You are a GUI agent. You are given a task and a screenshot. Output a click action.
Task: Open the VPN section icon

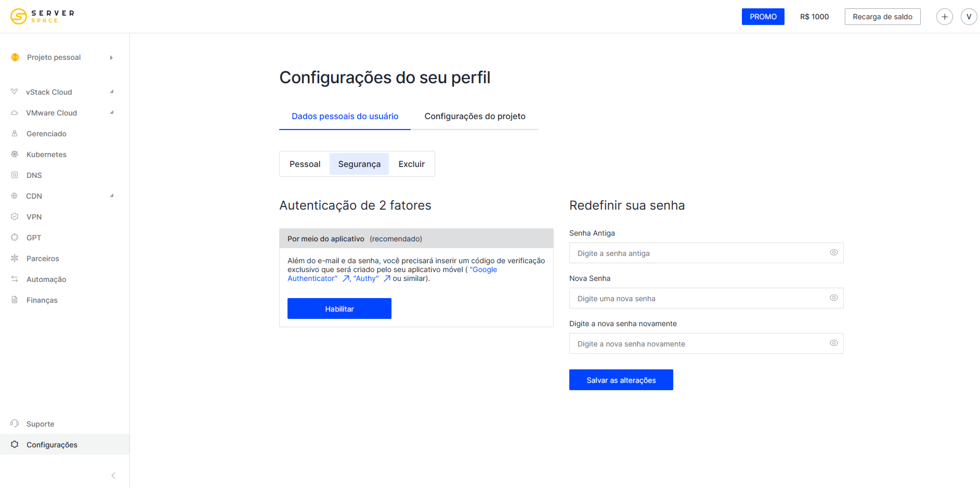click(x=15, y=216)
